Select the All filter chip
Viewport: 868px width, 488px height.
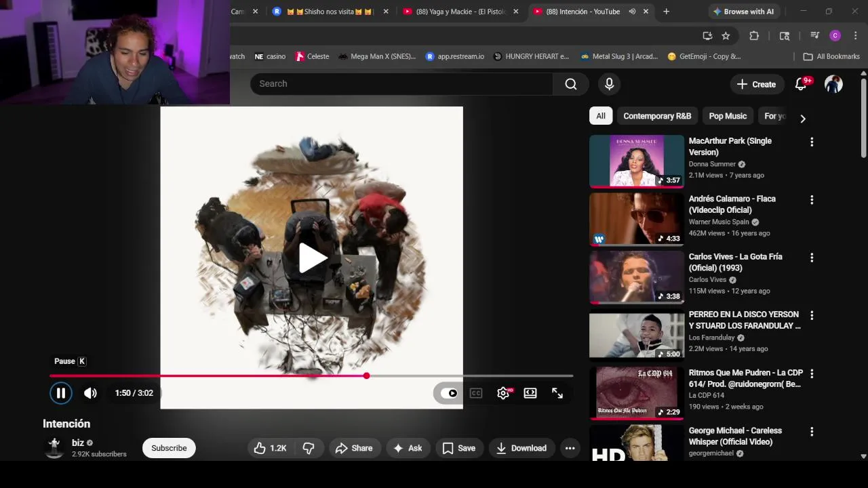pos(601,116)
